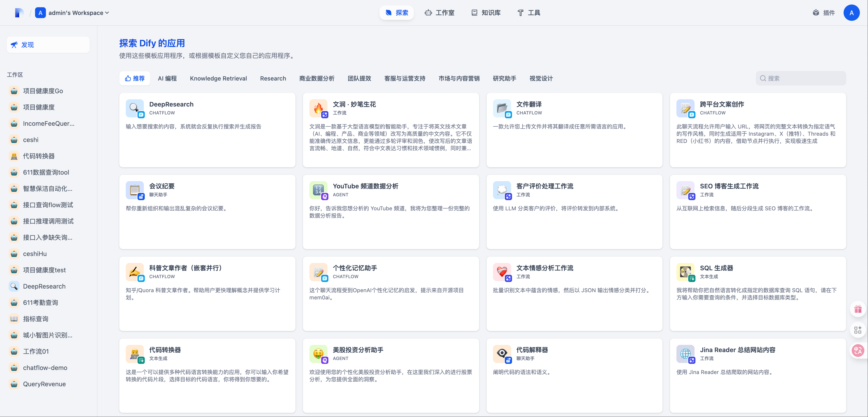868x417 pixels.
Task: Open sidebar app DeepResearch
Action: tap(48, 286)
